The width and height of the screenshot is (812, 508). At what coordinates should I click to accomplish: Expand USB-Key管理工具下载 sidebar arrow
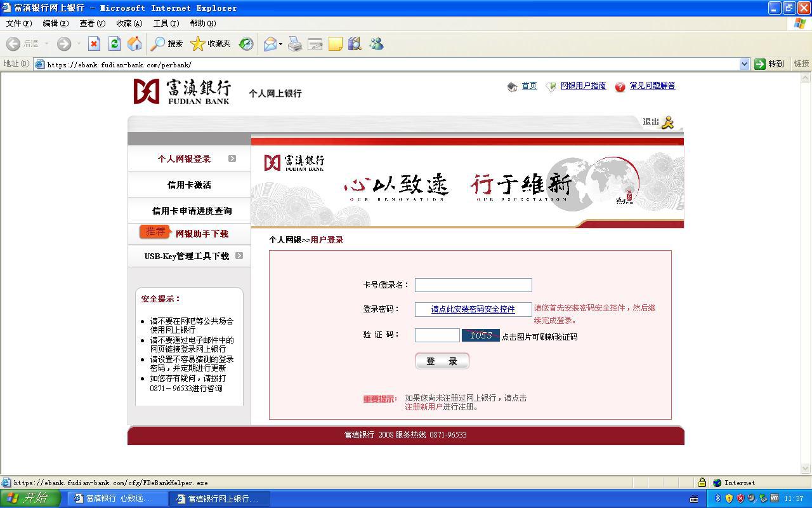click(x=239, y=256)
